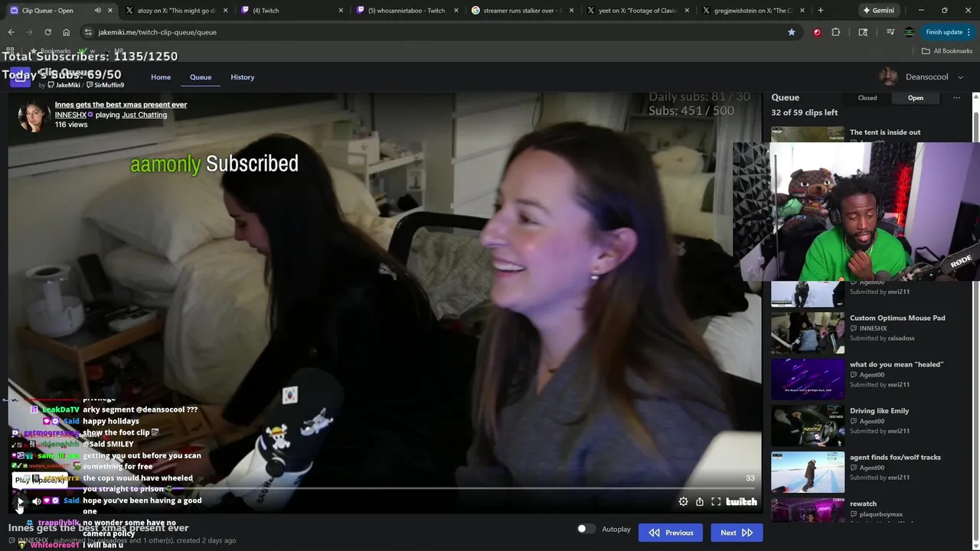Open the Gemini button in Chrome

coord(878,11)
